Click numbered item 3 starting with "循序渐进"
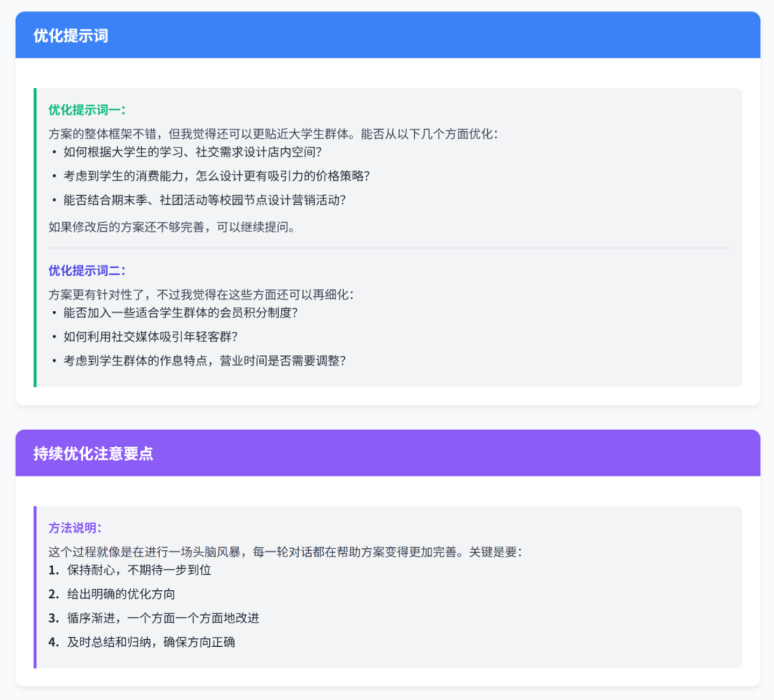 [162, 618]
